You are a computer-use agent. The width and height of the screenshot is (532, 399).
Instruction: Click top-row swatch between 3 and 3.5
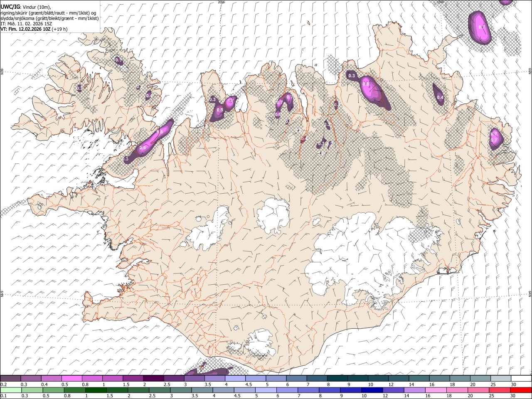[x=195, y=378]
